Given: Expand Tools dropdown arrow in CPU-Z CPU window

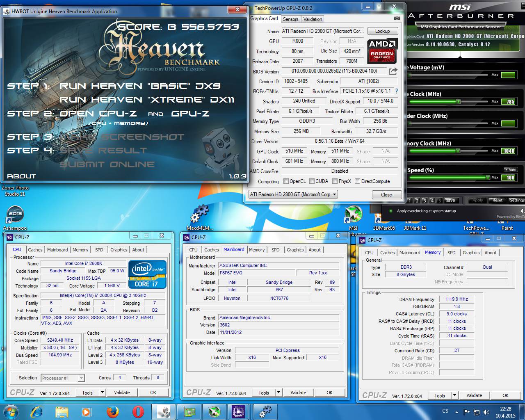Looking at the screenshot, I should pyautogui.click(x=102, y=393).
